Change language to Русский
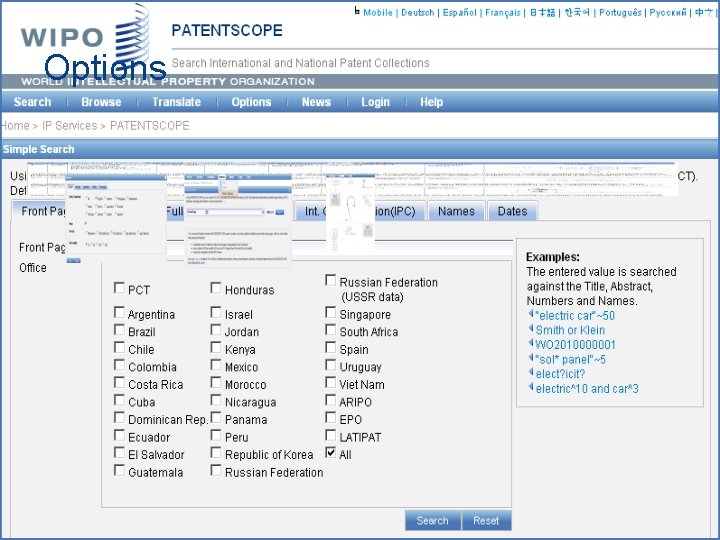 (x=668, y=13)
